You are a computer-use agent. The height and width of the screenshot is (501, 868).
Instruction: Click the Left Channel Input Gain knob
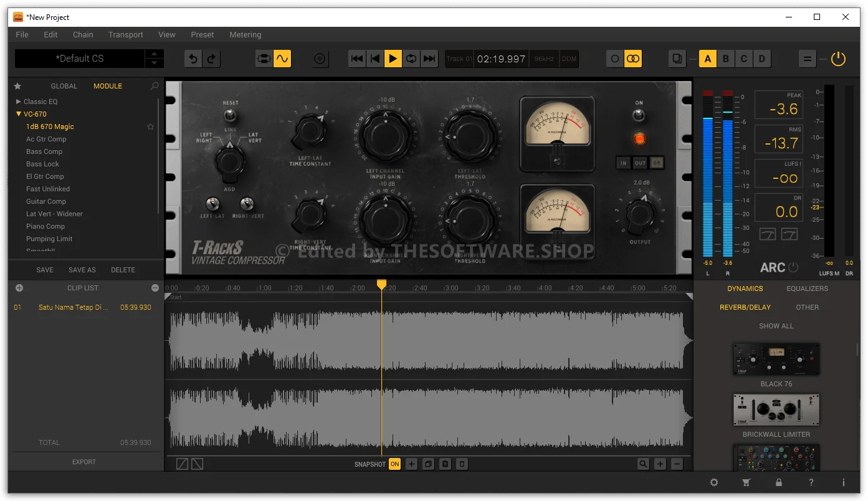click(385, 136)
